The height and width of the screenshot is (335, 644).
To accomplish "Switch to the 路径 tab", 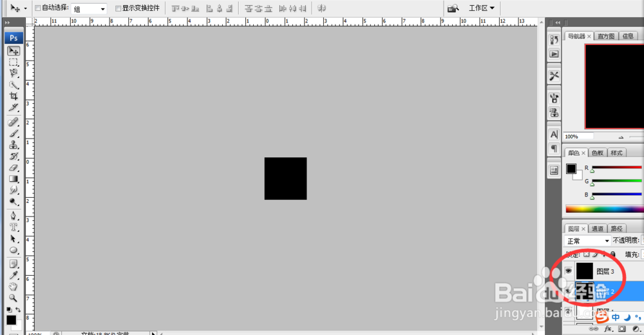I will (616, 229).
